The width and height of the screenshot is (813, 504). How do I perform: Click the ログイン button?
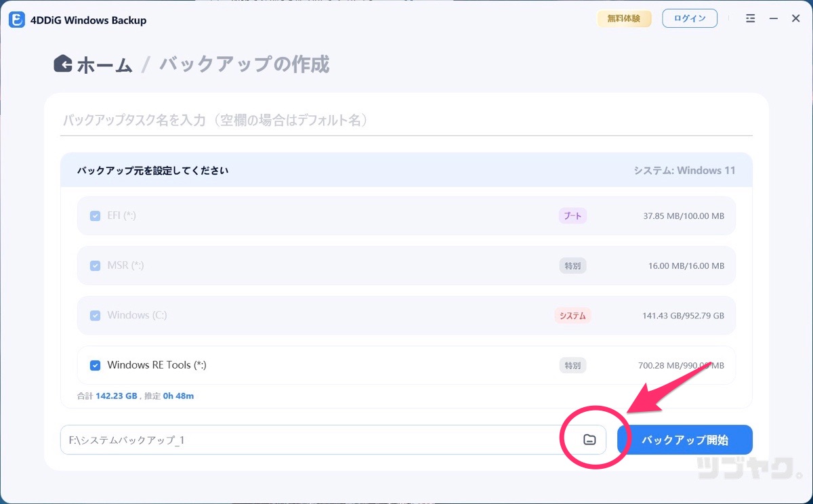690,19
